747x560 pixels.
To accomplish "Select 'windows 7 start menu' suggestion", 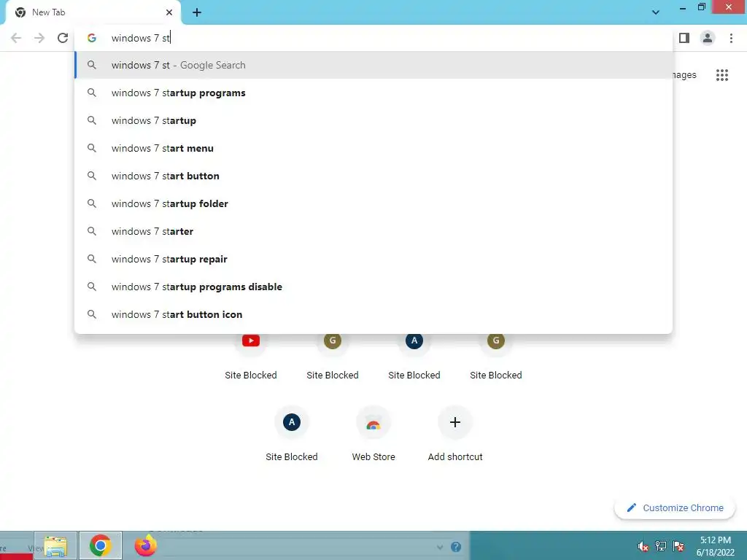I will (x=373, y=148).
